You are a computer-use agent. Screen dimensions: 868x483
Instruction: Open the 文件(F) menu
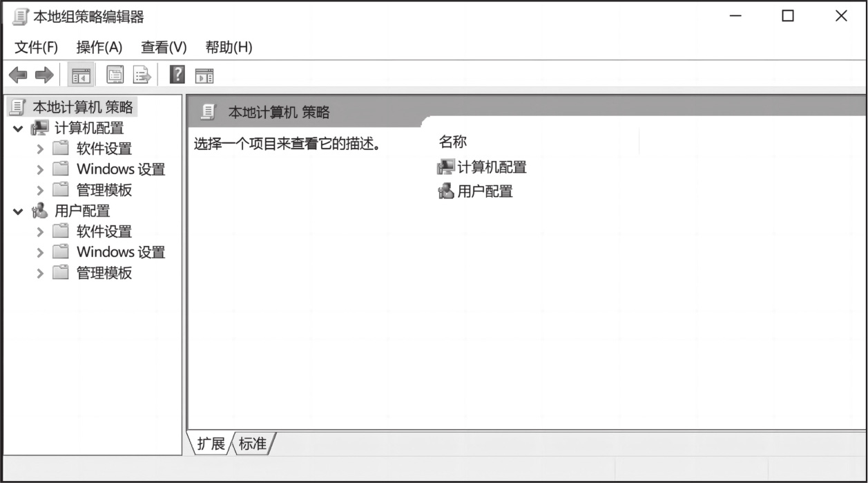(37, 47)
